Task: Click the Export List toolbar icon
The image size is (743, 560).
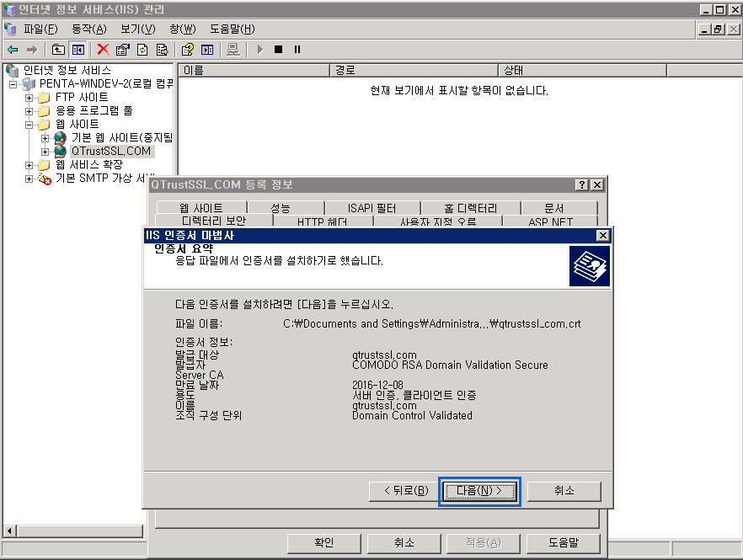Action: [162, 50]
